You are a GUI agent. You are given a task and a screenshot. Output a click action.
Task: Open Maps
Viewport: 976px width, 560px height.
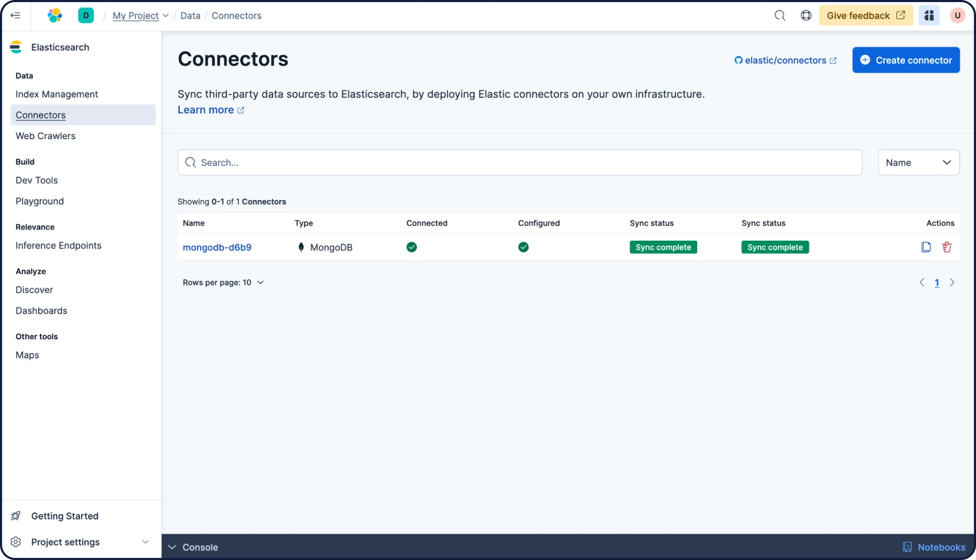point(27,355)
